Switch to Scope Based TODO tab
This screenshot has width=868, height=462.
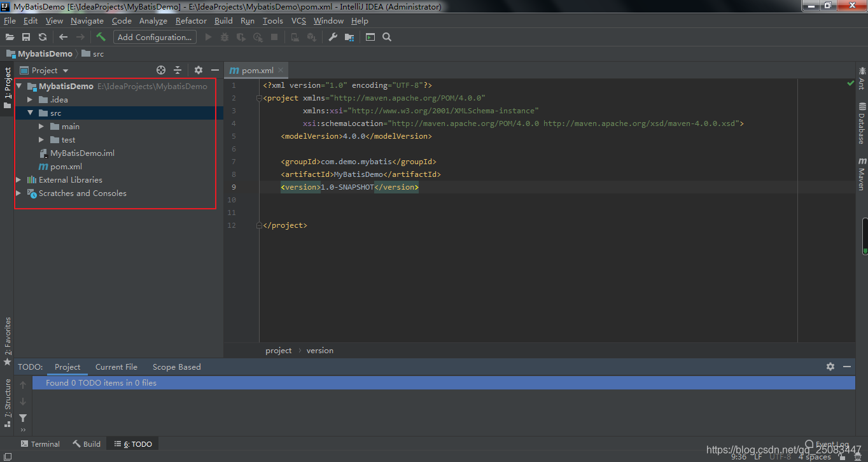point(176,367)
